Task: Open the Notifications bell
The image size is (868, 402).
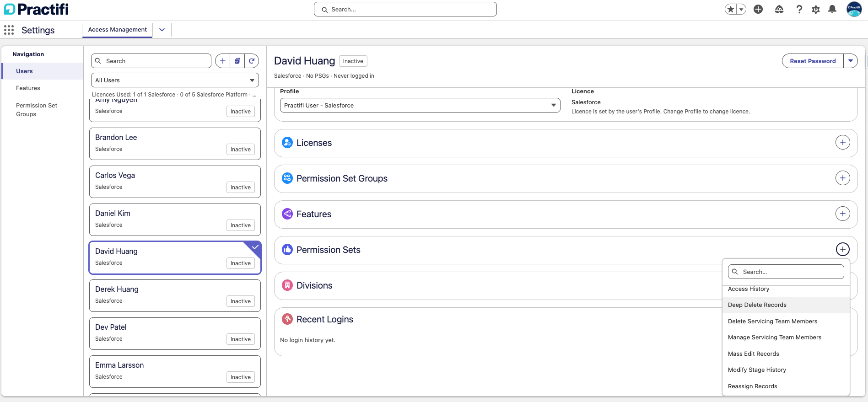Action: pyautogui.click(x=832, y=9)
